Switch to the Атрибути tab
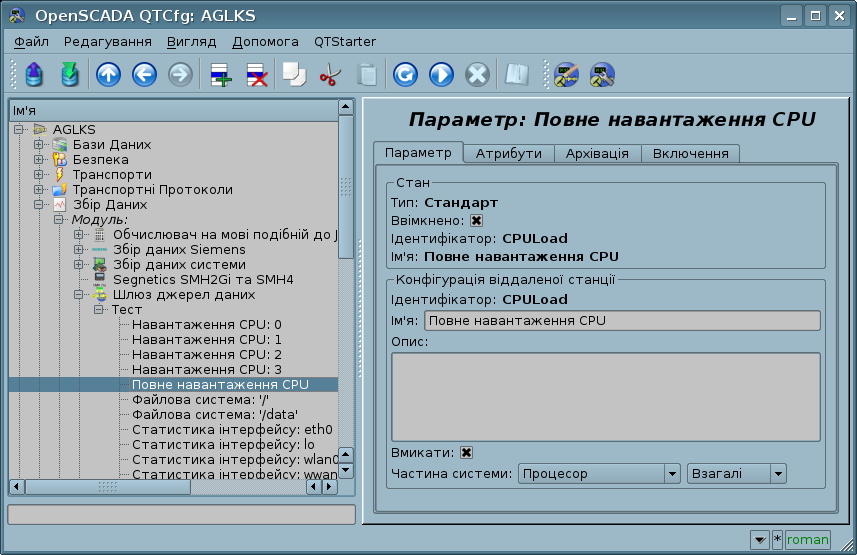The image size is (857, 555). [509, 154]
